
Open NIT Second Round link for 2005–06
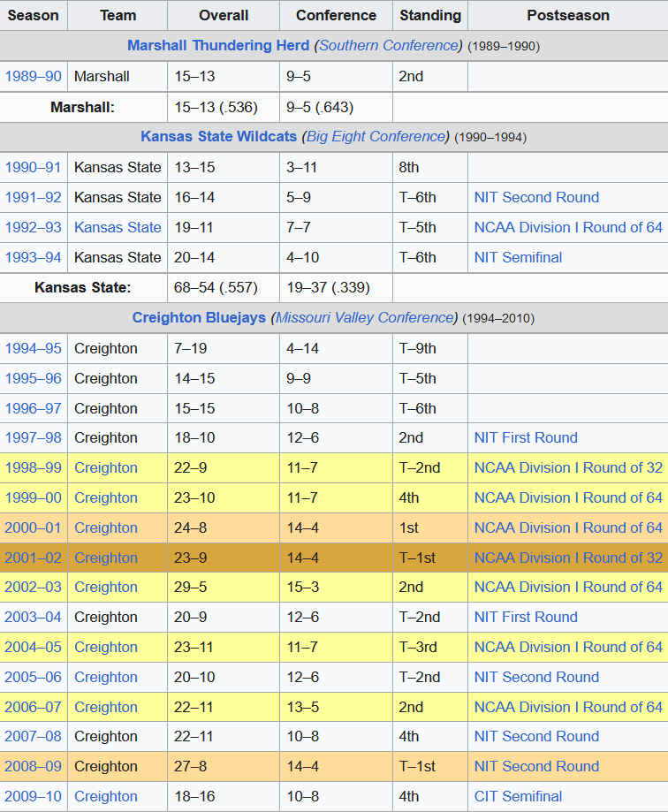[x=536, y=678]
